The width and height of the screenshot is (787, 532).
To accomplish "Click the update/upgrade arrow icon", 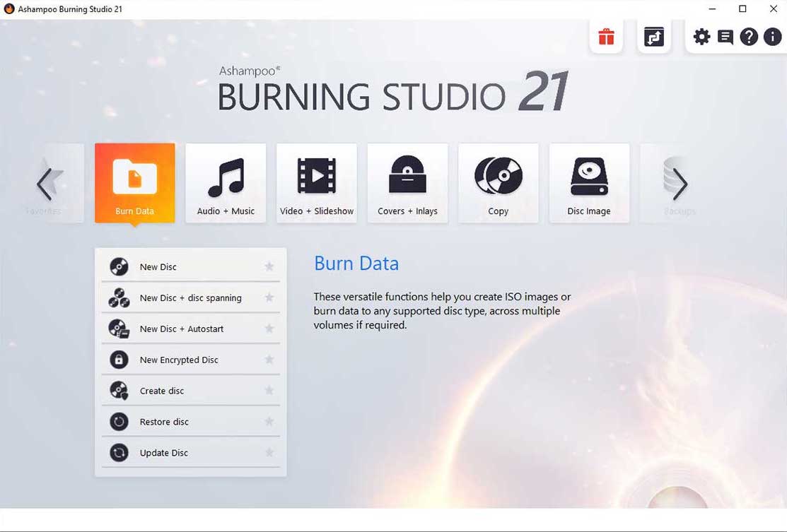I will coord(654,37).
